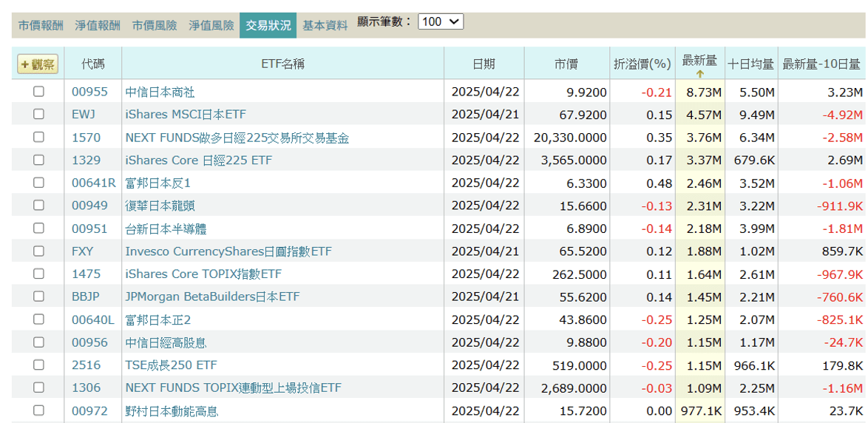Check the box for 2516 TSE成長250 ETF

[x=38, y=365]
